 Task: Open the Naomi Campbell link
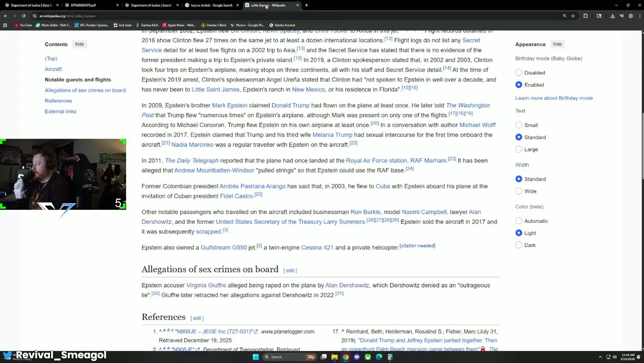424,212
